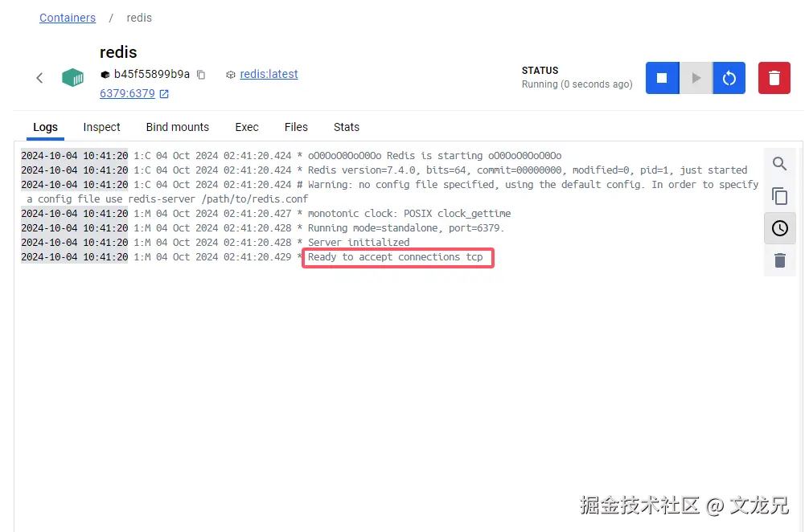The height and width of the screenshot is (532, 805).
Task: Switch to the Exec tab
Action: pos(247,127)
